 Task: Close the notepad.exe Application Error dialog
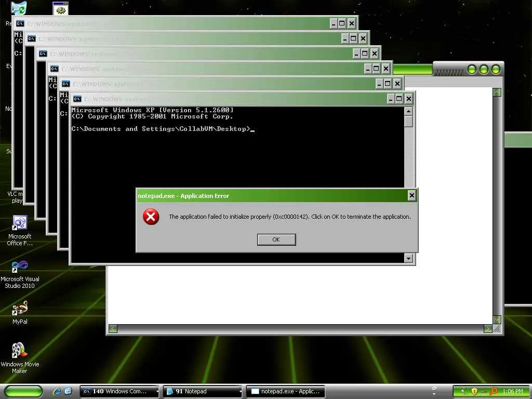tap(411, 195)
